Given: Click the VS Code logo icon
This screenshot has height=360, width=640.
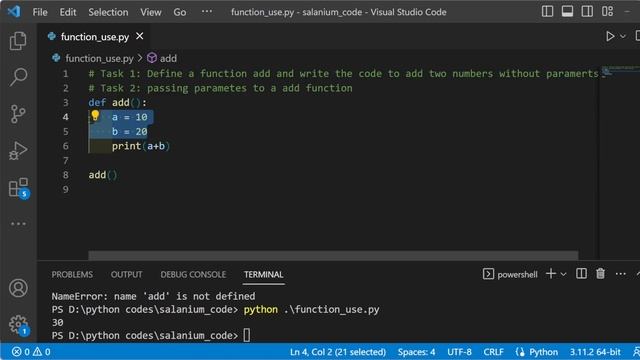Looking at the screenshot, I should click(x=14, y=11).
